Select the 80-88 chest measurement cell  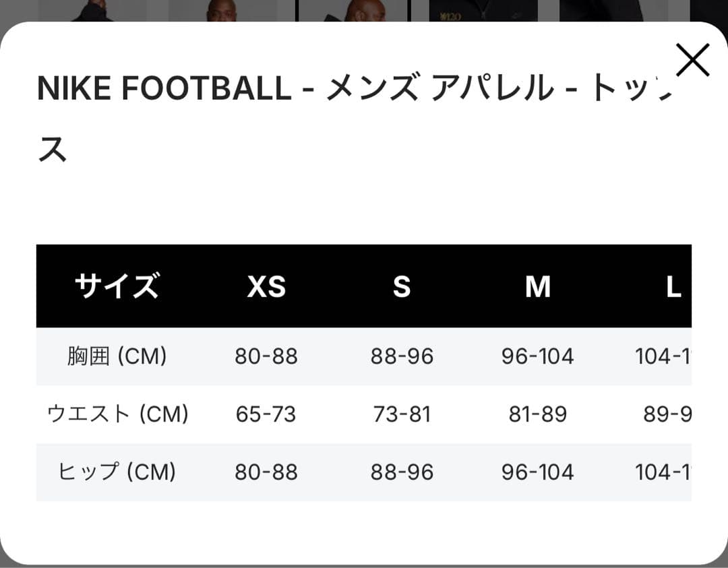click(x=267, y=356)
